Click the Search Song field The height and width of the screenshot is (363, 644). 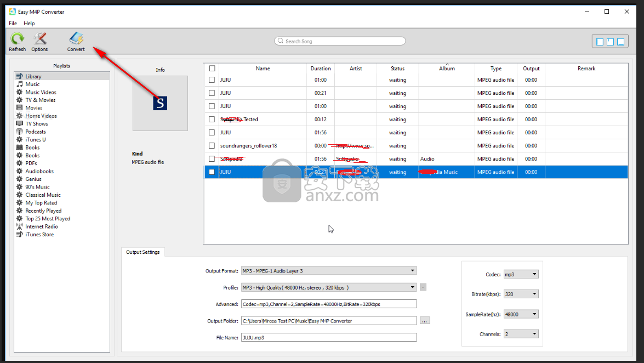pos(340,41)
